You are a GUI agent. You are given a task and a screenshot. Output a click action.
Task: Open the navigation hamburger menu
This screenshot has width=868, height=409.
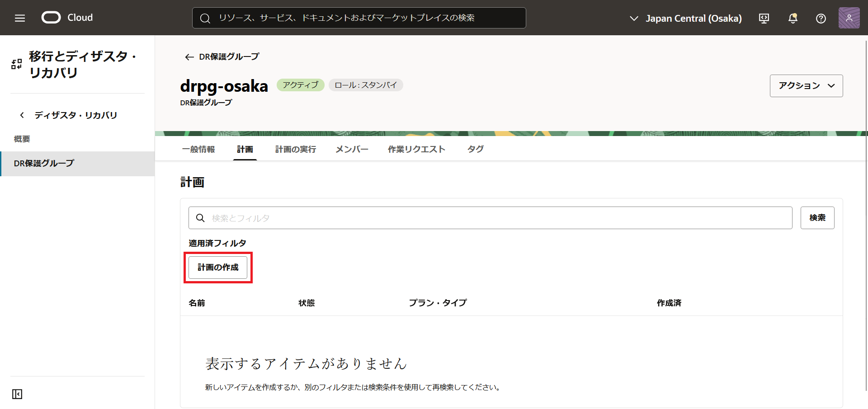click(x=19, y=18)
